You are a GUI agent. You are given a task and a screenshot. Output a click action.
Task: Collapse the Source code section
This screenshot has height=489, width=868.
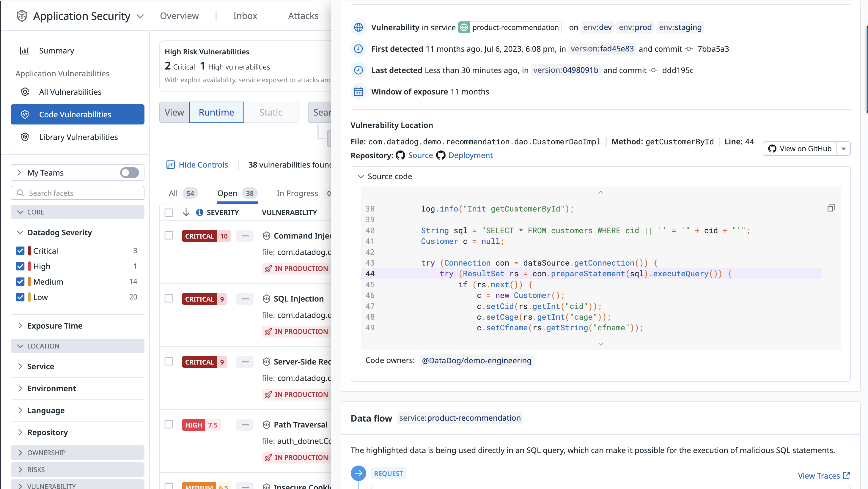(361, 176)
